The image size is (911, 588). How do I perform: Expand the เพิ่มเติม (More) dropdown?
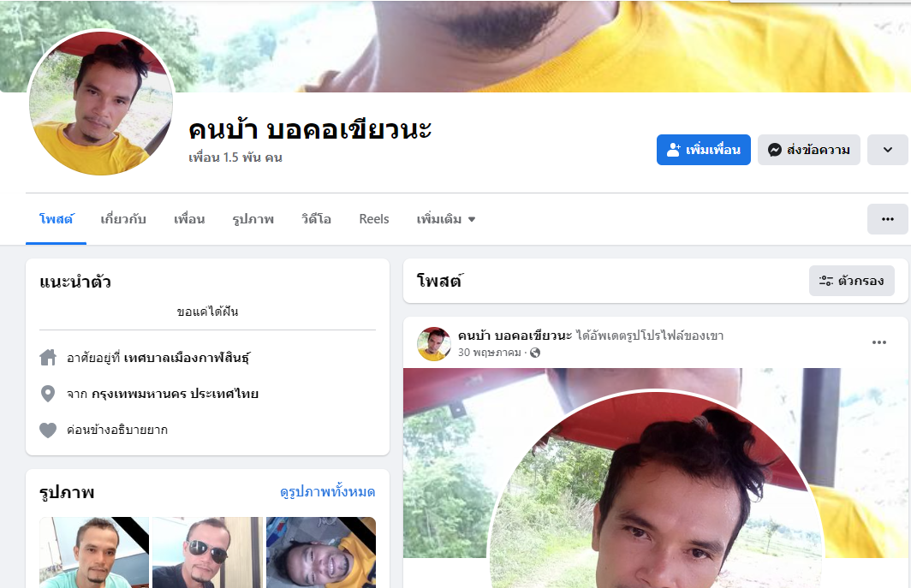[x=445, y=219]
